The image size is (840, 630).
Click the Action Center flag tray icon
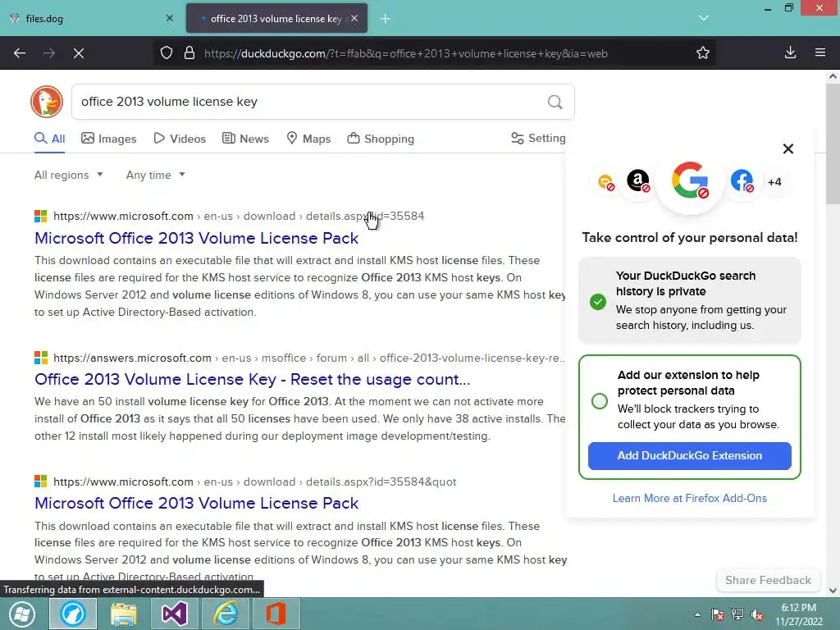pos(717,614)
